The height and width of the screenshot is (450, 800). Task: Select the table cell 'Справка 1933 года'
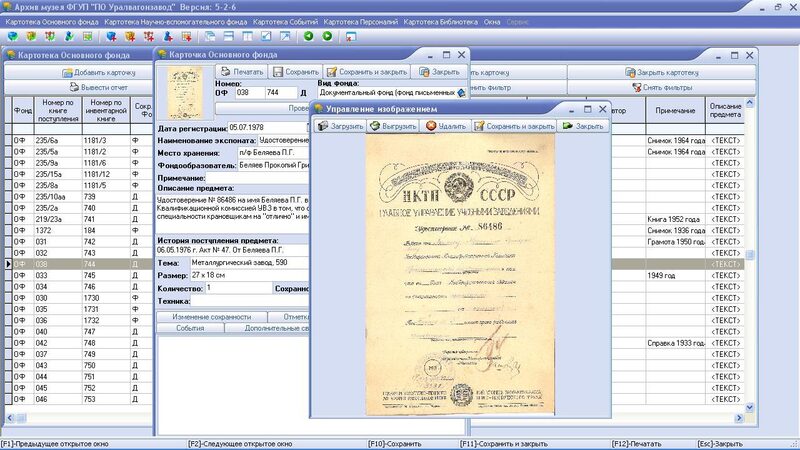(x=676, y=343)
